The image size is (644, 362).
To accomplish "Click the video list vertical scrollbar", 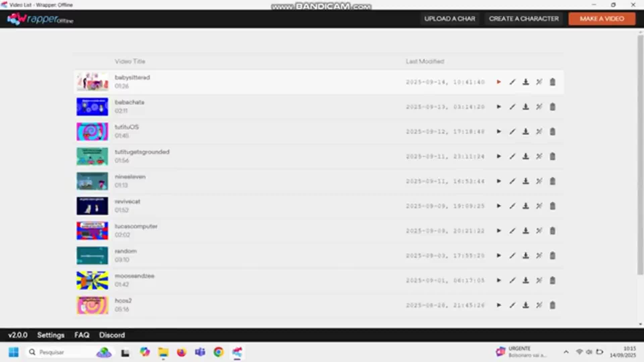I will click(640, 155).
